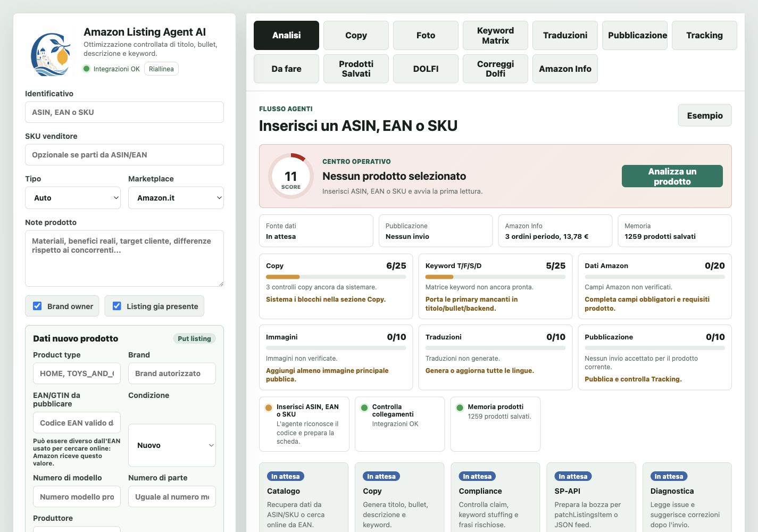
Task: Click the green dot on Memoria prodotti card
Action: tap(460, 408)
